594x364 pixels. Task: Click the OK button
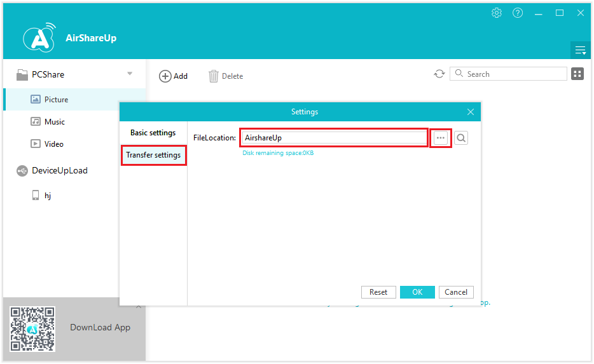click(x=417, y=292)
